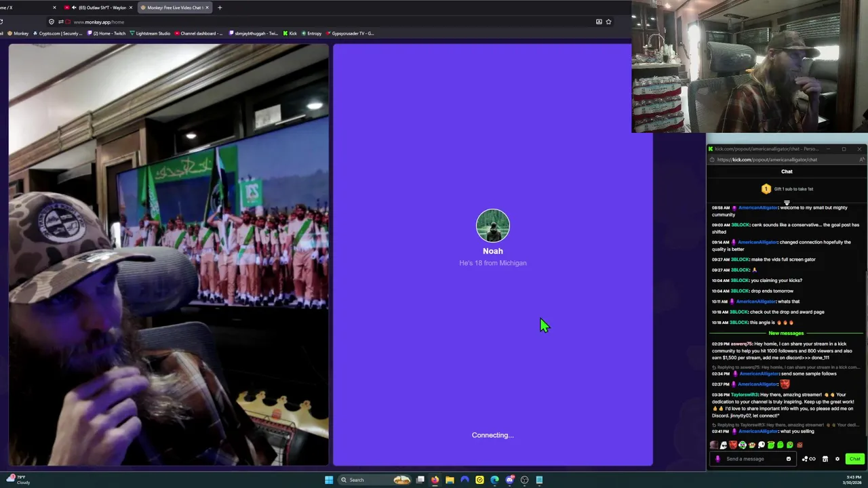Click aswerq75 username in chat

coord(741,344)
